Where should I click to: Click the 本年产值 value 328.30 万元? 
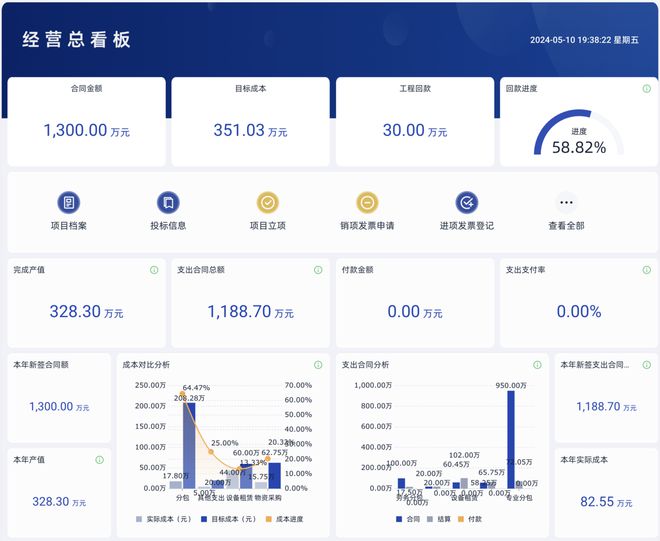click(59, 502)
